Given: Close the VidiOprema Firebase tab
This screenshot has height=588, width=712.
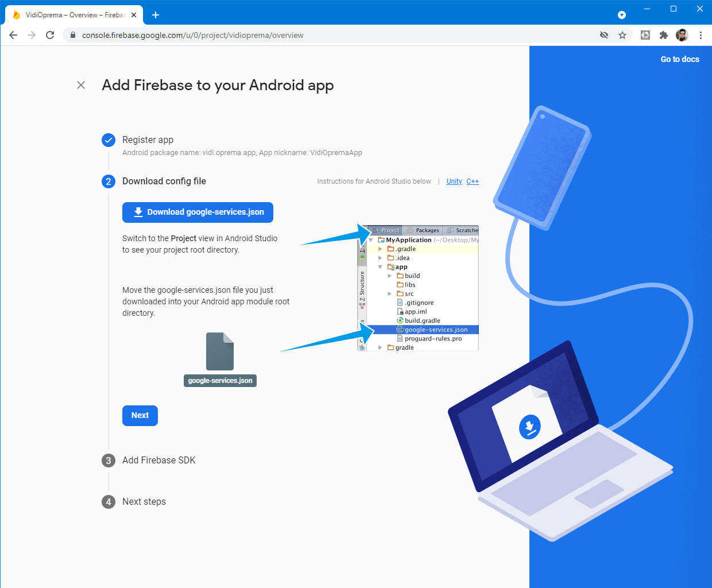Looking at the screenshot, I should click(134, 15).
